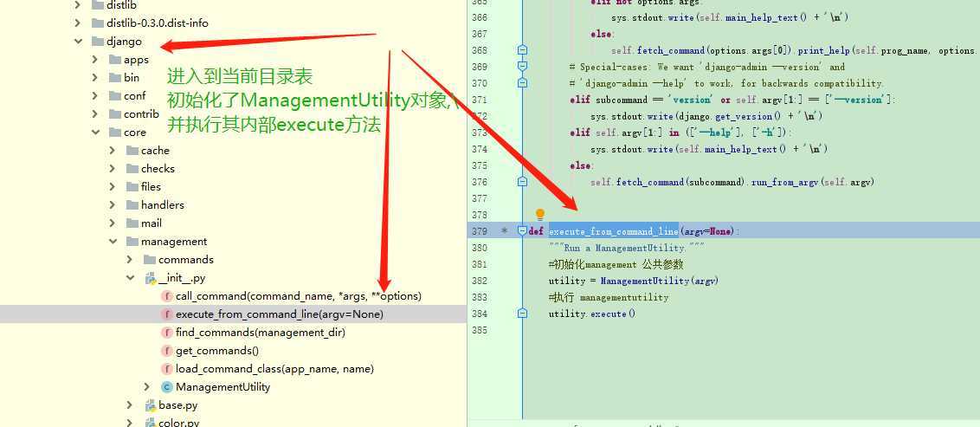Click the call_command function icon
Screen dimensions: 980x427
[167, 295]
